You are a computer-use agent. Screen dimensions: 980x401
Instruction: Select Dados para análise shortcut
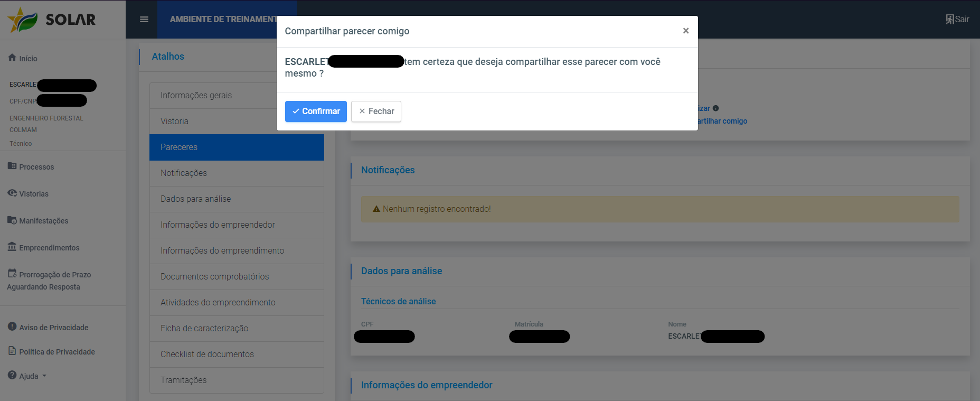(x=237, y=199)
